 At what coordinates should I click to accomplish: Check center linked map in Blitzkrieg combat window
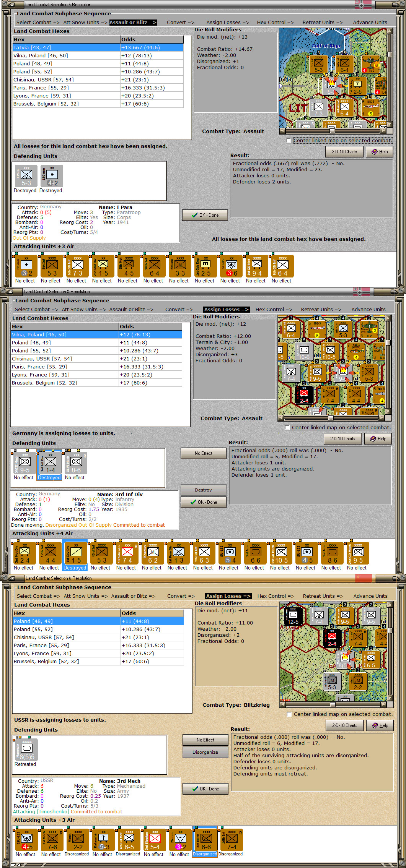click(x=289, y=714)
